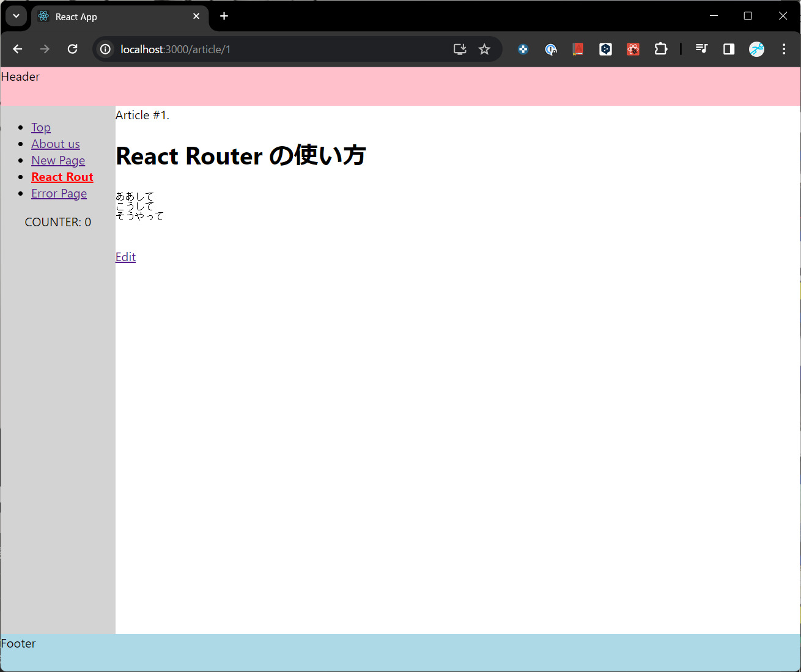View site information icon beside URL
Image resolution: width=801 pixels, height=672 pixels.
(106, 50)
